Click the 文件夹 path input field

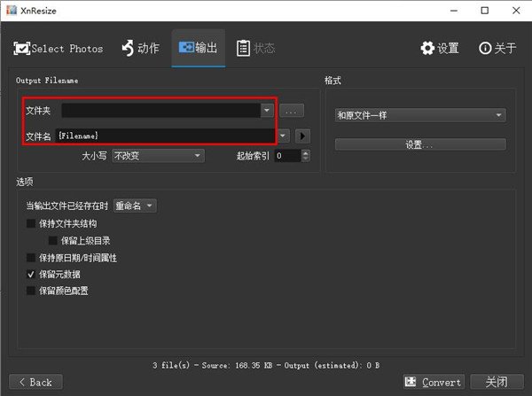[x=161, y=110]
